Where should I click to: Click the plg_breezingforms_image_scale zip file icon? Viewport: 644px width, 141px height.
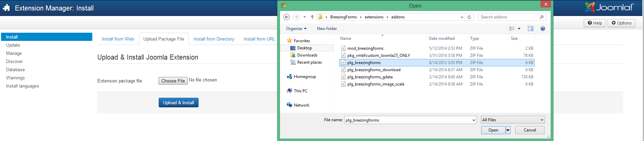(343, 84)
